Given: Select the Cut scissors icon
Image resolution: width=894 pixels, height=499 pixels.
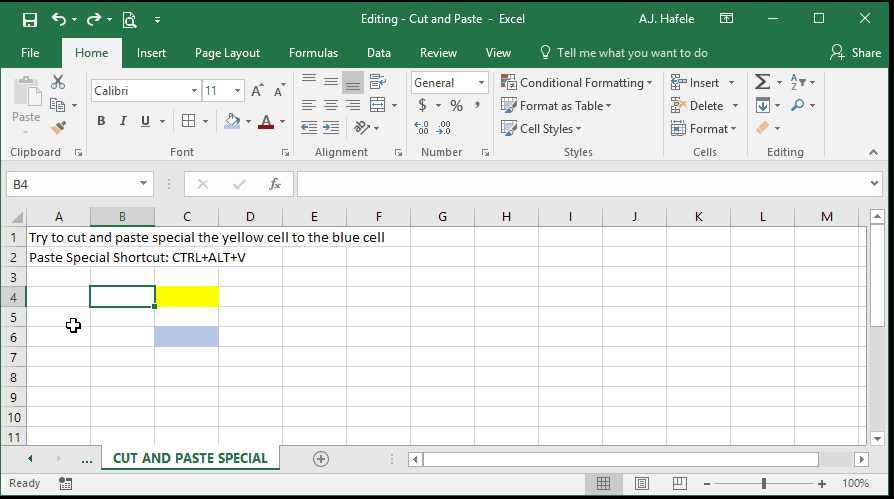Looking at the screenshot, I should (58, 82).
